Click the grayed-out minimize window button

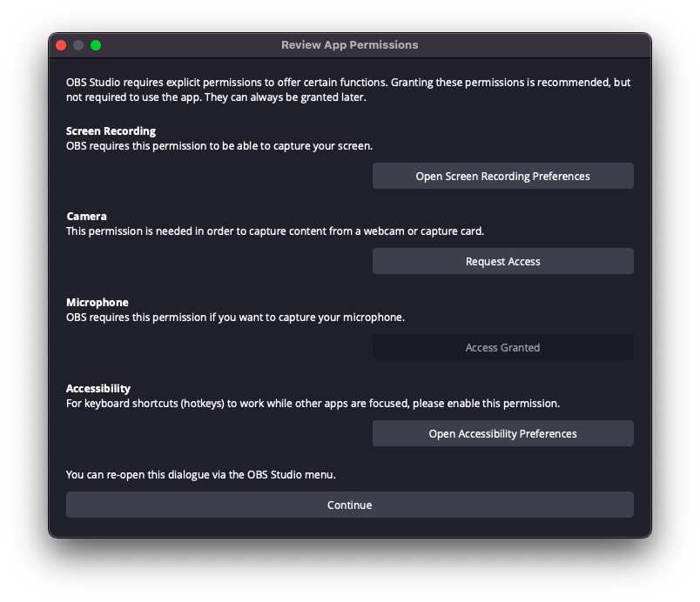[78, 45]
